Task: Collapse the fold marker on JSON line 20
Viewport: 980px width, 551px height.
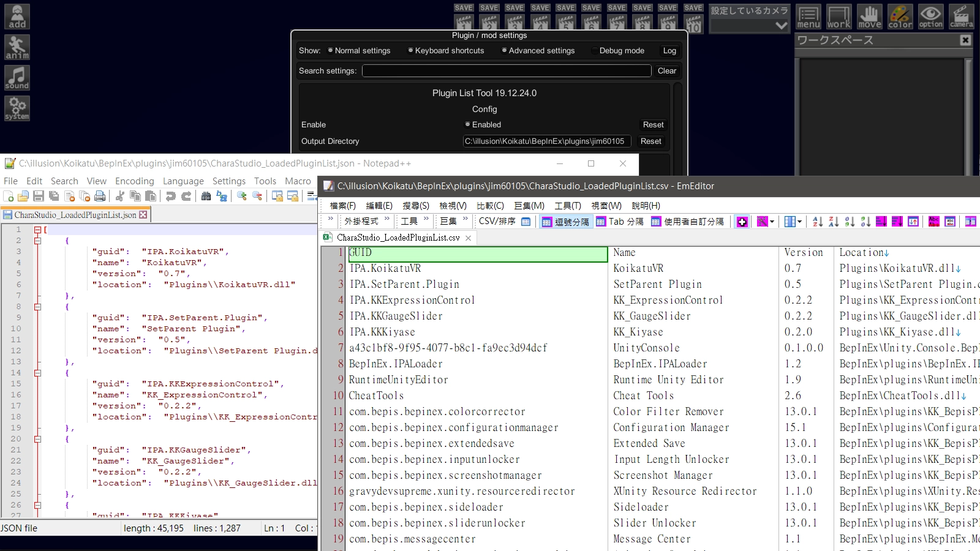Action: 37,439
